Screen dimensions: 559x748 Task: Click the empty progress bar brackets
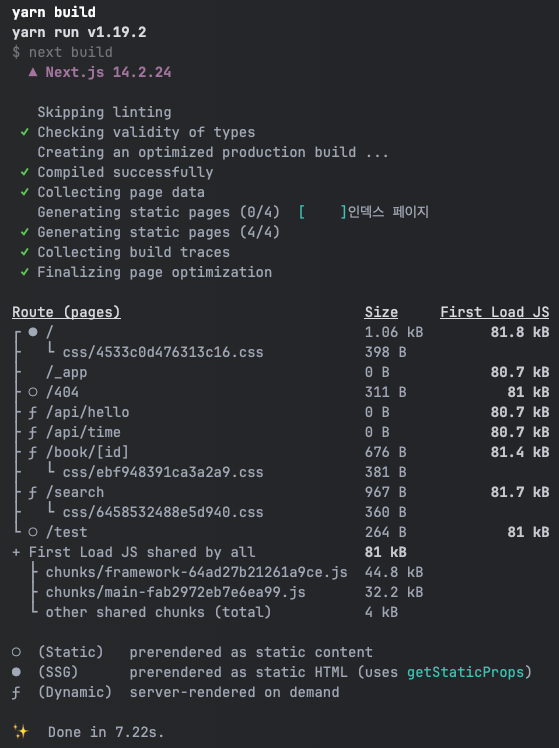pyautogui.click(x=322, y=212)
